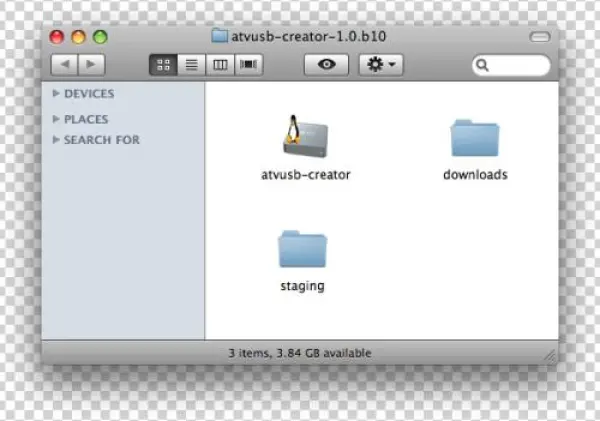The height and width of the screenshot is (421, 600).
Task: Expand the DEVICES sidebar section
Action: point(56,93)
